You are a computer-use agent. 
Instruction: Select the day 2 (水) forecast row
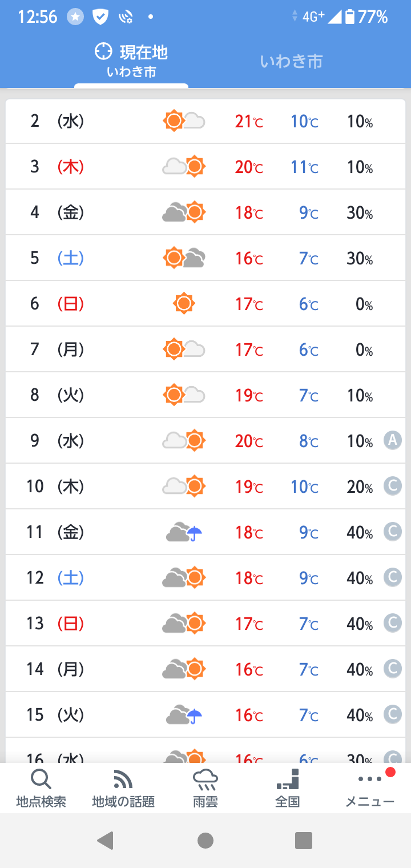(x=205, y=121)
